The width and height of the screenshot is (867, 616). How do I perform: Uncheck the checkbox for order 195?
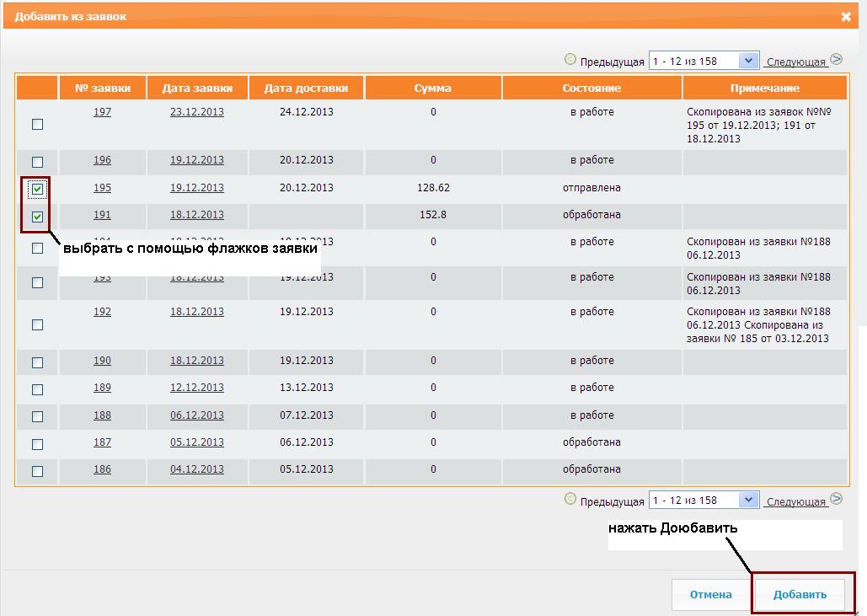[x=37, y=190]
